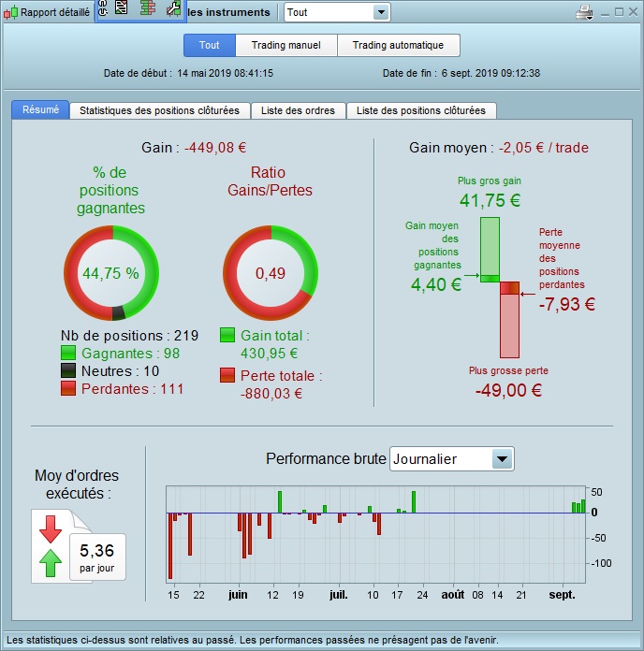Image resolution: width=644 pixels, height=651 pixels.
Task: Switch to Trading automatique
Action: tap(399, 45)
